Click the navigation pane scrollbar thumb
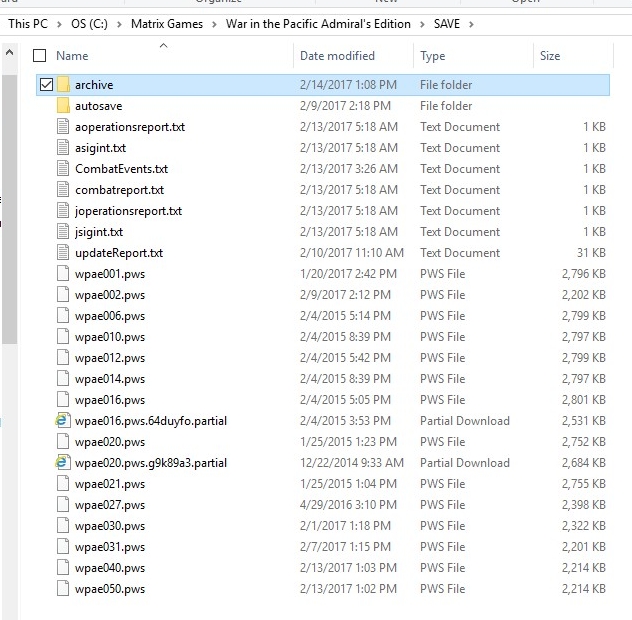The height and width of the screenshot is (620, 632). click(x=10, y=210)
